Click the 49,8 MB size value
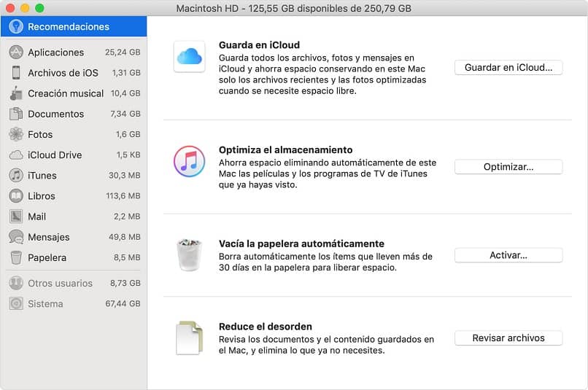 pos(125,237)
